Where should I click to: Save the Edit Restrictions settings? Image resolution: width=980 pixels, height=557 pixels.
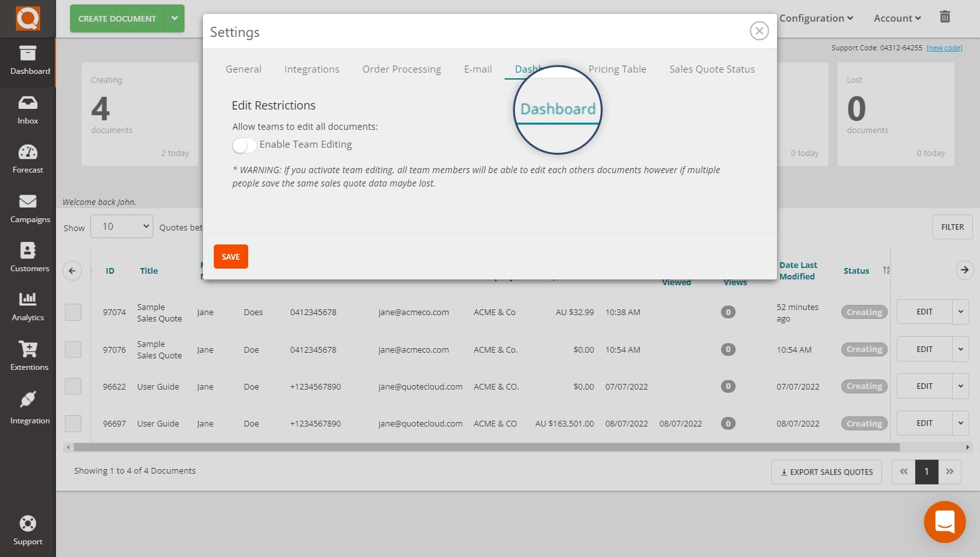(x=230, y=257)
